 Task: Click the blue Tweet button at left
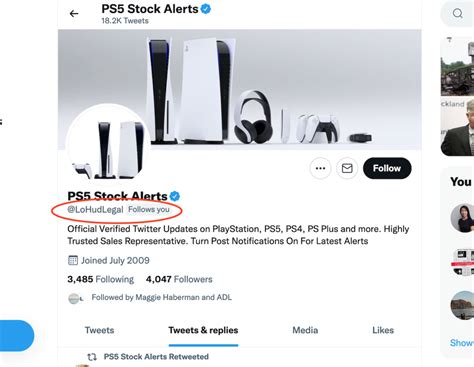(16, 336)
